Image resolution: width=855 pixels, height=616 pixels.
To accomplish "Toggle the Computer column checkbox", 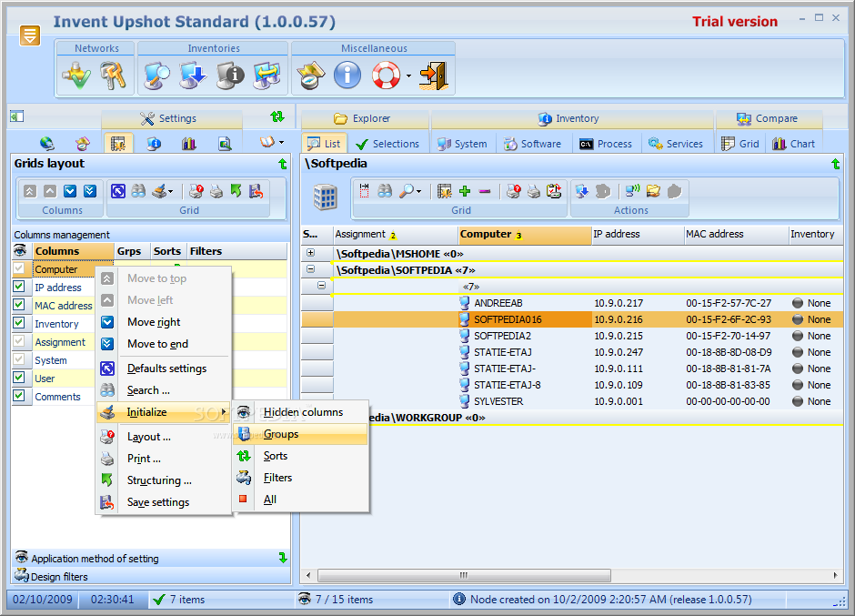I will (19, 268).
